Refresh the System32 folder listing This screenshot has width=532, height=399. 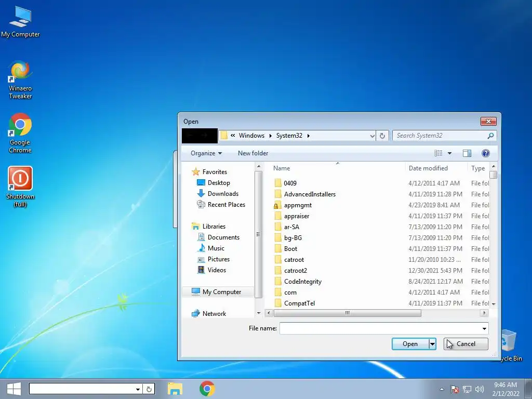[382, 136]
